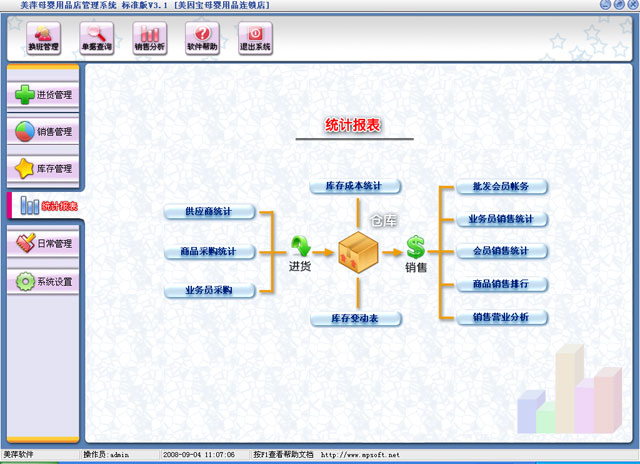Click the green dollar 销售 icon
Image resolution: width=640 pixels, height=464 pixels.
[416, 247]
